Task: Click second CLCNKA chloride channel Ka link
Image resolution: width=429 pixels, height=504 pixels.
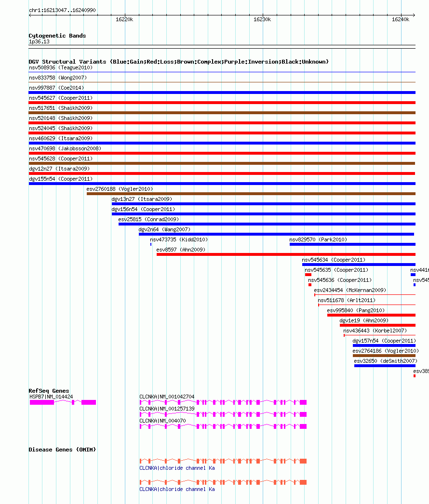Action: pyautogui.click(x=177, y=489)
